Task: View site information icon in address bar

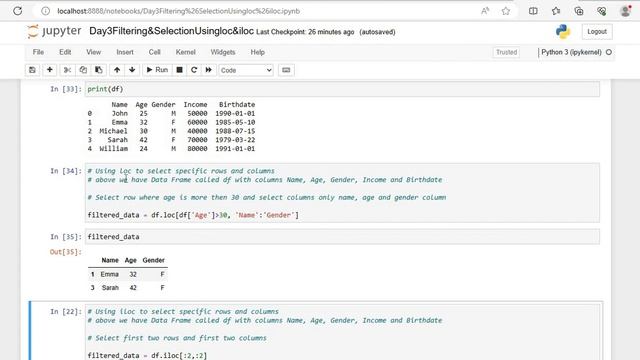Action: tap(45, 11)
